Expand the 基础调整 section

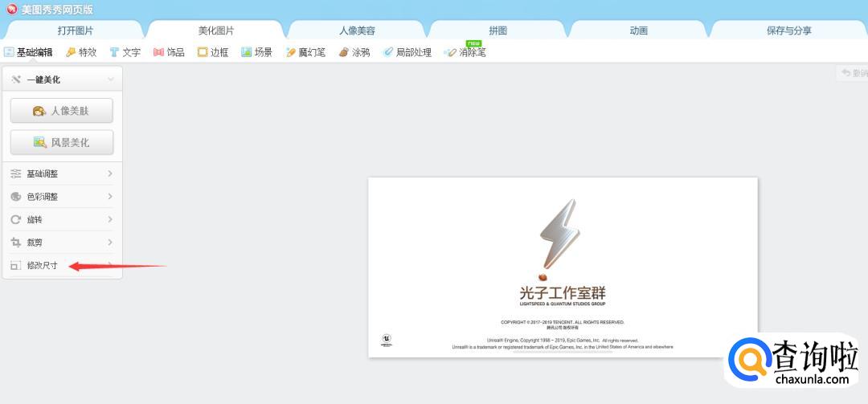click(x=62, y=173)
